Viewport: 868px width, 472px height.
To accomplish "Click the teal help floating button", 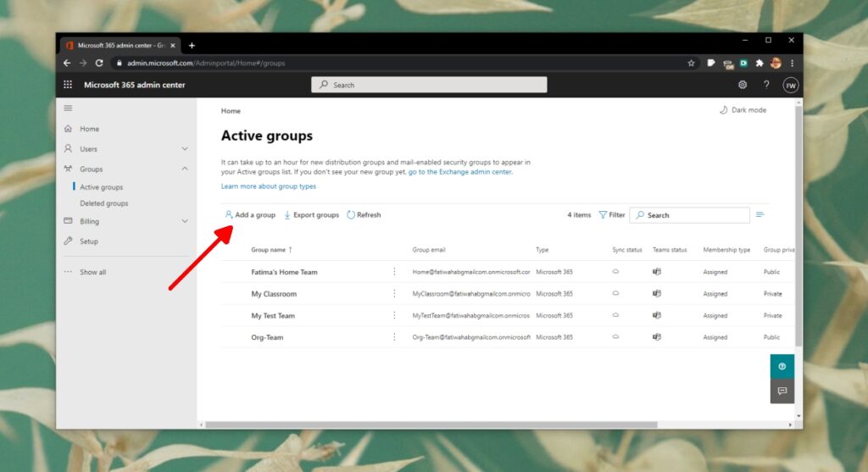I will click(x=782, y=366).
